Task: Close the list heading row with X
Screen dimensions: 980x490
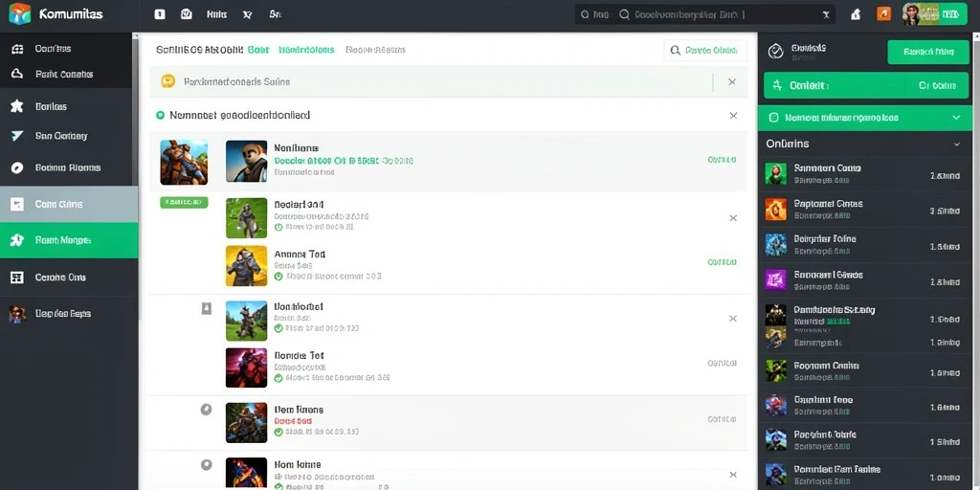Action: pyautogui.click(x=734, y=116)
